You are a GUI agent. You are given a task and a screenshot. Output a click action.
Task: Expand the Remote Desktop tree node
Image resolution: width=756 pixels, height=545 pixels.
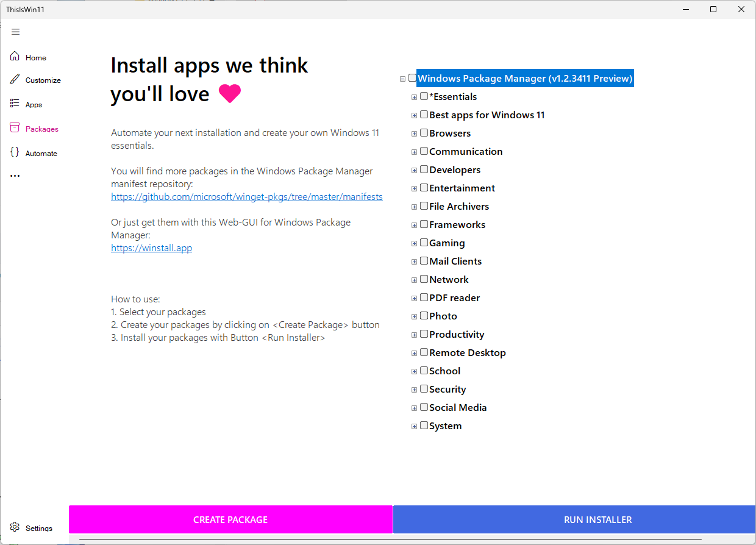pyautogui.click(x=415, y=353)
